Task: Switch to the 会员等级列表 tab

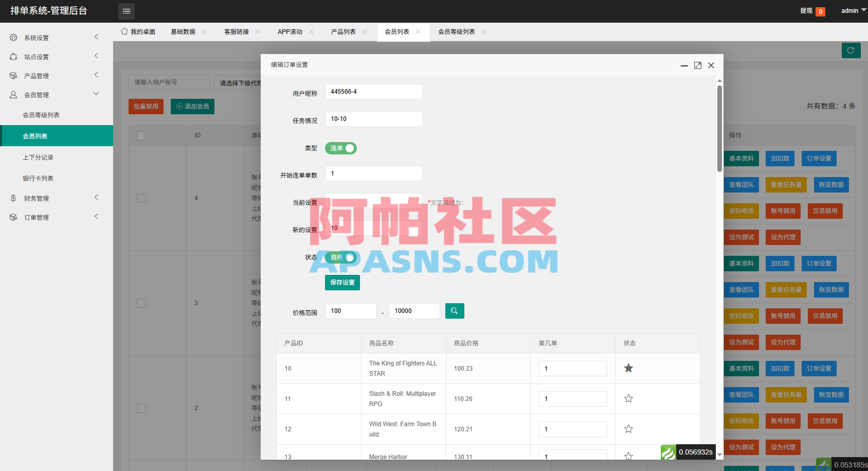Action: pos(457,32)
